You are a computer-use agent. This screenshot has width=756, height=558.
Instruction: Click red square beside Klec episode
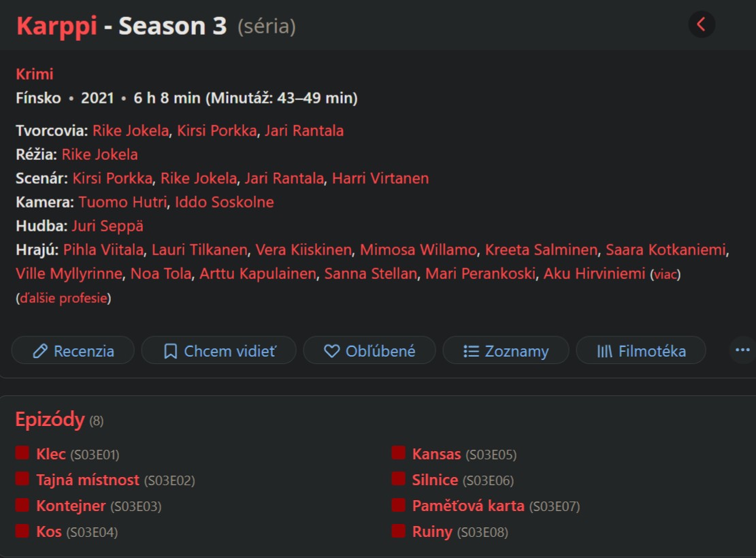pos(22,453)
